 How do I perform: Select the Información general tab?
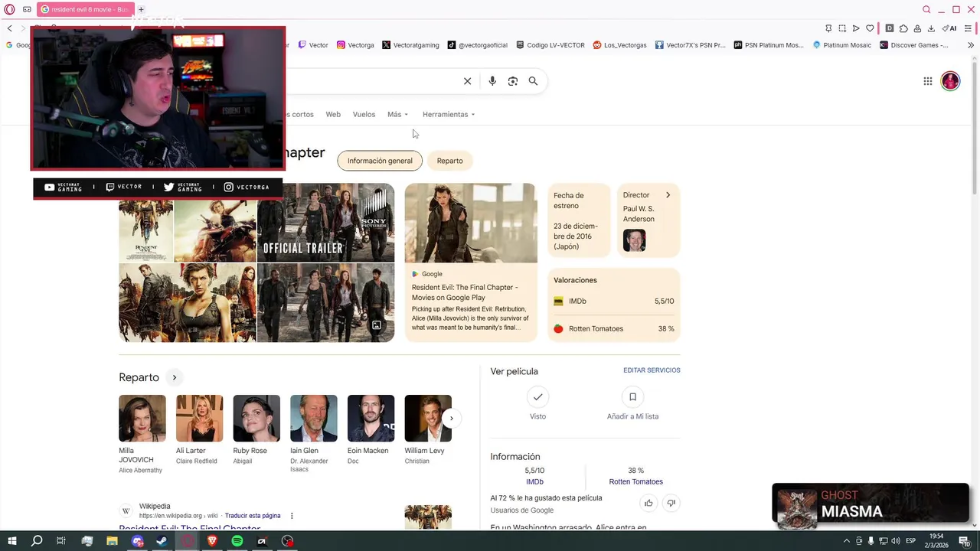(x=380, y=161)
